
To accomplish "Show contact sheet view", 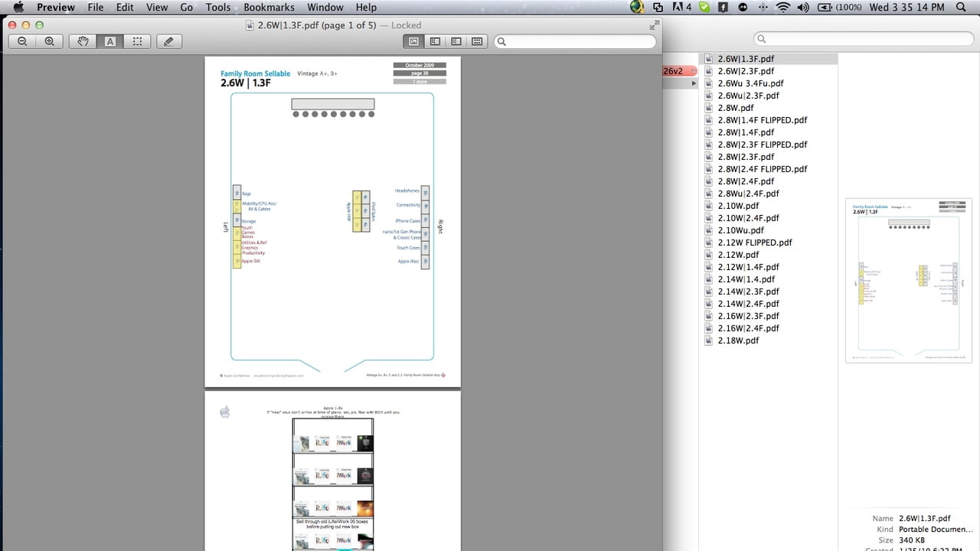I will (x=477, y=41).
